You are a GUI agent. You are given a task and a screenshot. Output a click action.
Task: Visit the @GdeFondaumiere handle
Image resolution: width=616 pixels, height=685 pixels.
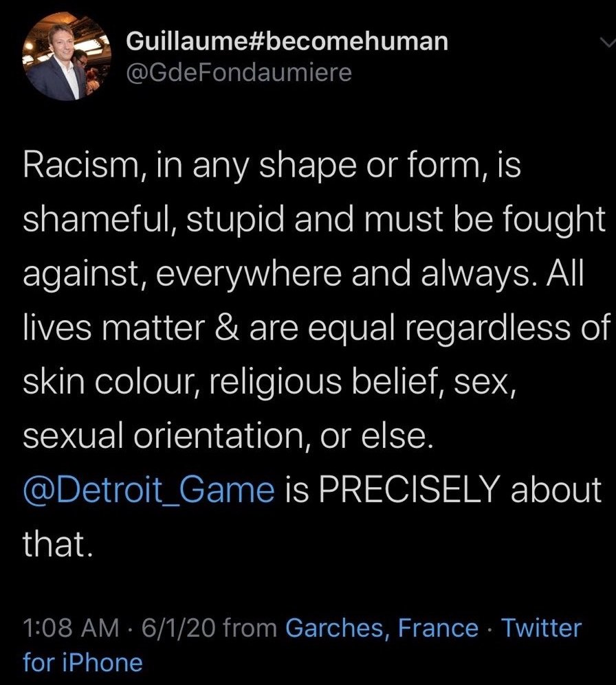click(x=239, y=73)
